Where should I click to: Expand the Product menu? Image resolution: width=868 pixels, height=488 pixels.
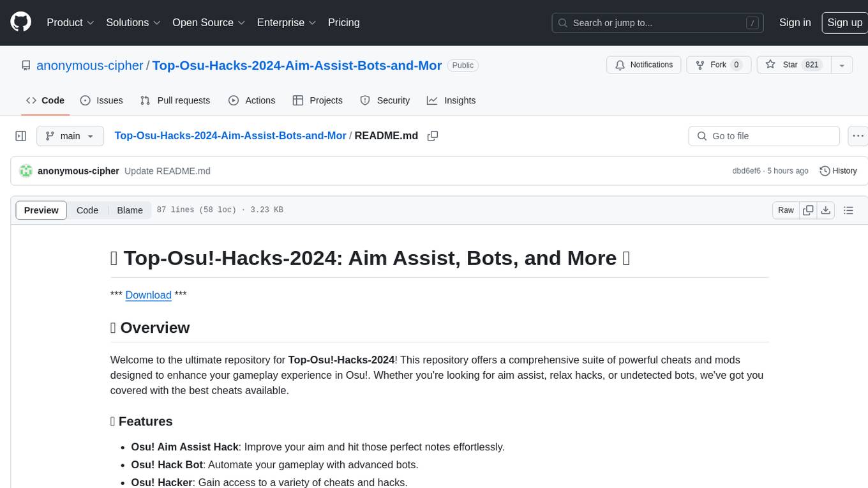click(x=70, y=22)
